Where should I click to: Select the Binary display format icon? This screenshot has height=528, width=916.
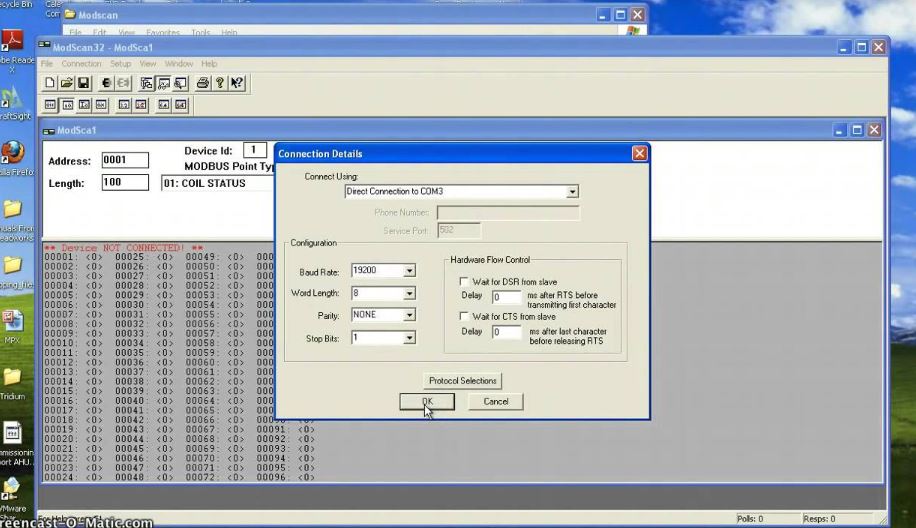pos(50,105)
